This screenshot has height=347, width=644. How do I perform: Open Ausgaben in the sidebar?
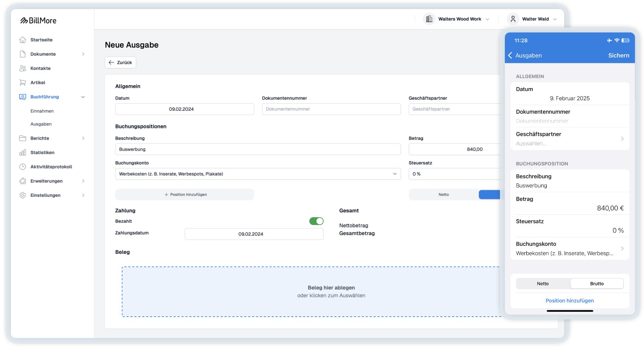pyautogui.click(x=41, y=124)
